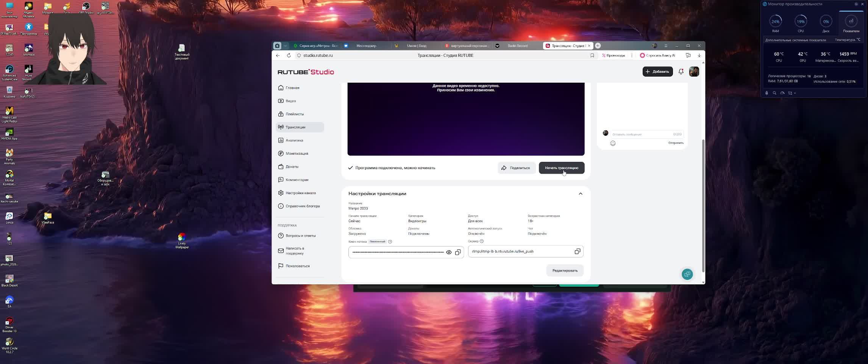Click the magnifier icon in performance monitor
Image resolution: width=868 pixels, height=364 pixels.
[774, 93]
